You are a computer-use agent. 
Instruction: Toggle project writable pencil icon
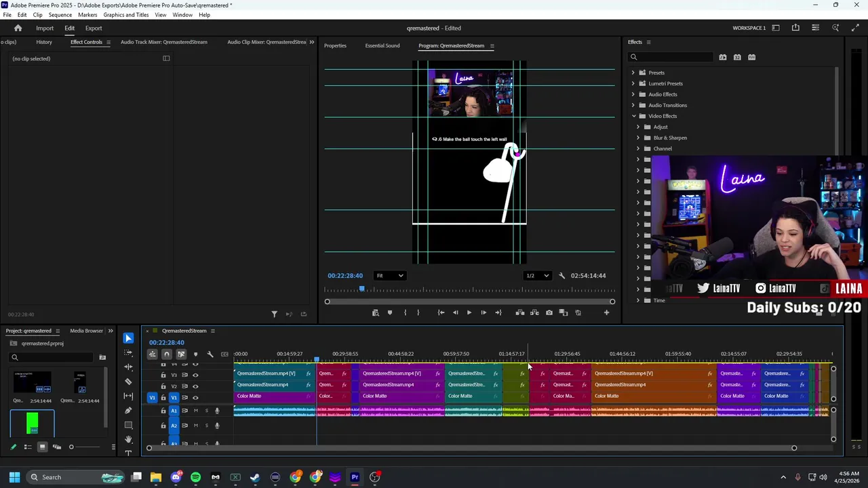13,447
